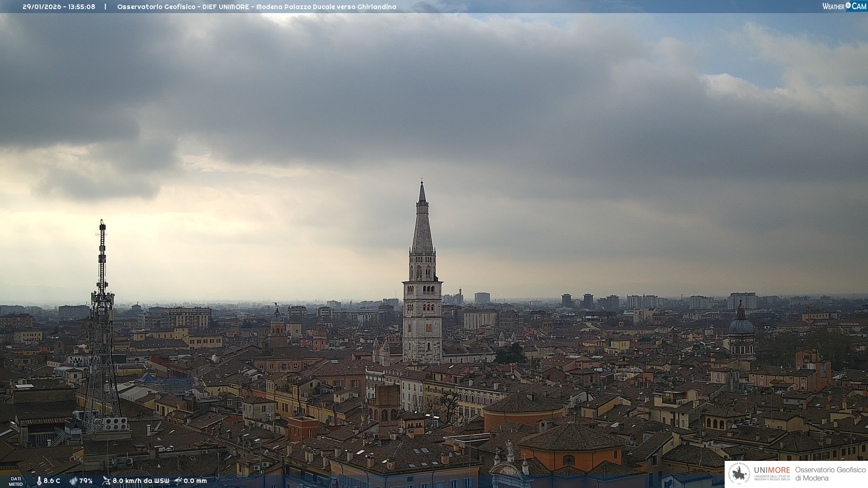Click the WeatherCam camera lens icon
The width and height of the screenshot is (868, 488).
point(848,5)
